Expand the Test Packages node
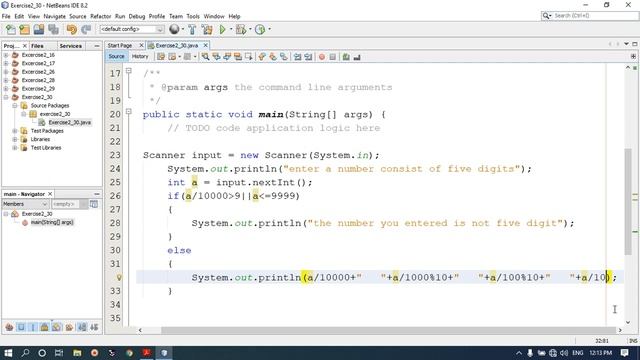 click(x=15, y=131)
